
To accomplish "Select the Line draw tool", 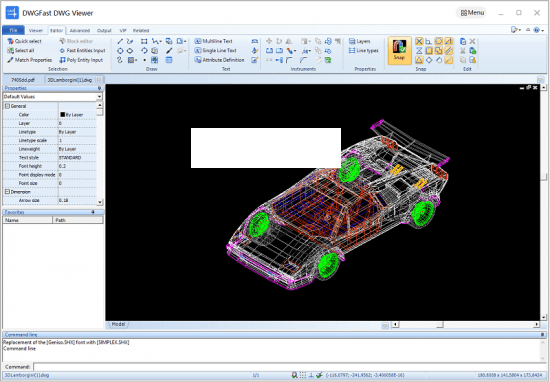I will [x=120, y=41].
